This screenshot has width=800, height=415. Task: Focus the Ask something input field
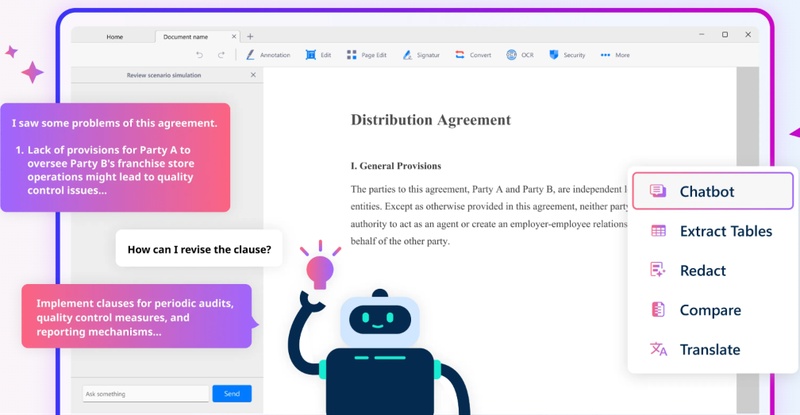click(x=145, y=394)
